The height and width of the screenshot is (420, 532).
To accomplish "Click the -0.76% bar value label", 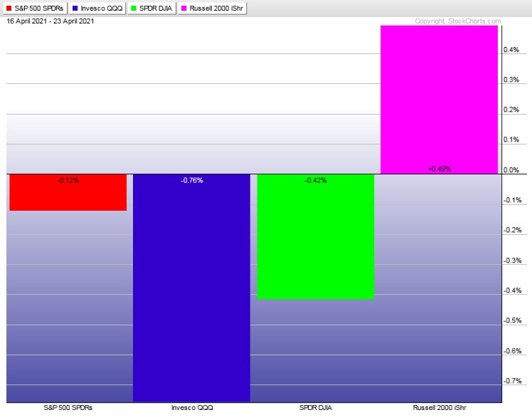I will pyautogui.click(x=192, y=180).
